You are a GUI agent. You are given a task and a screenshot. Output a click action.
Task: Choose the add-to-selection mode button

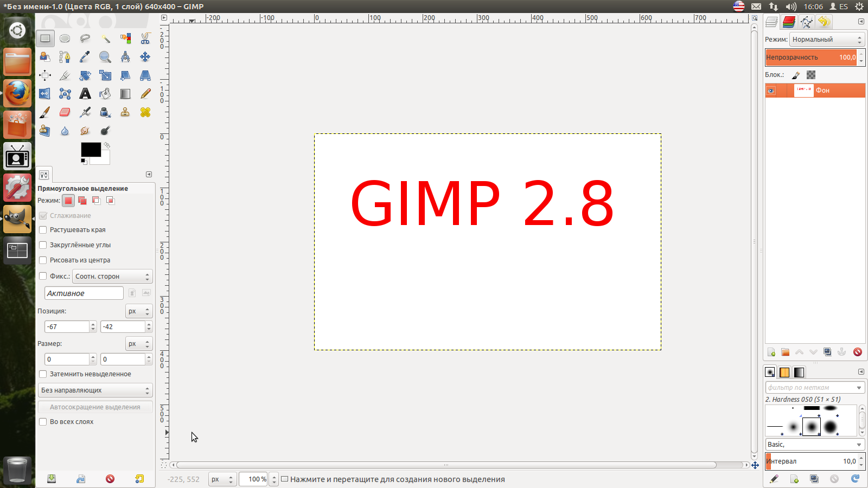[82, 201]
